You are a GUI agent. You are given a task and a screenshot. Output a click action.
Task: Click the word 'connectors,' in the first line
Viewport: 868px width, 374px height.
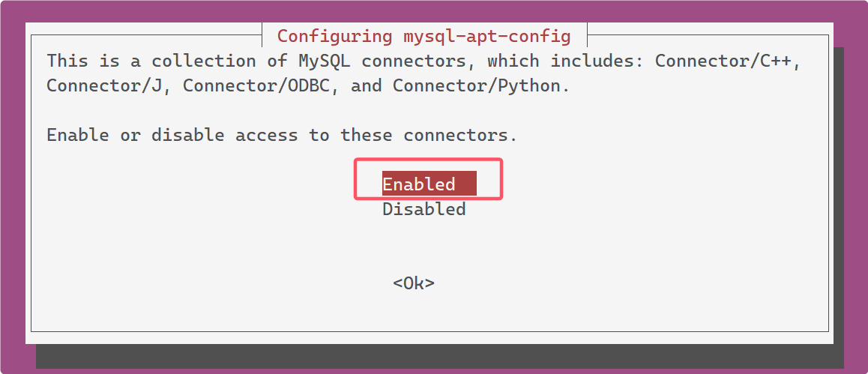(x=418, y=61)
